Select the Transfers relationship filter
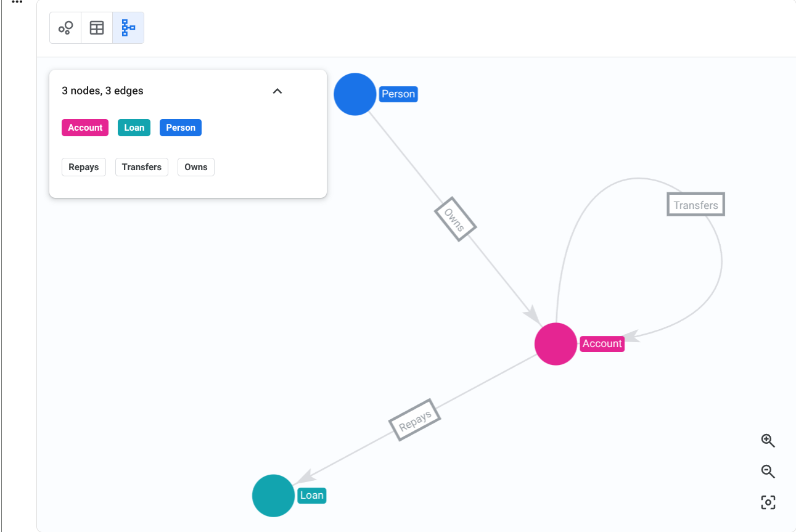The image size is (796, 532). (141, 166)
